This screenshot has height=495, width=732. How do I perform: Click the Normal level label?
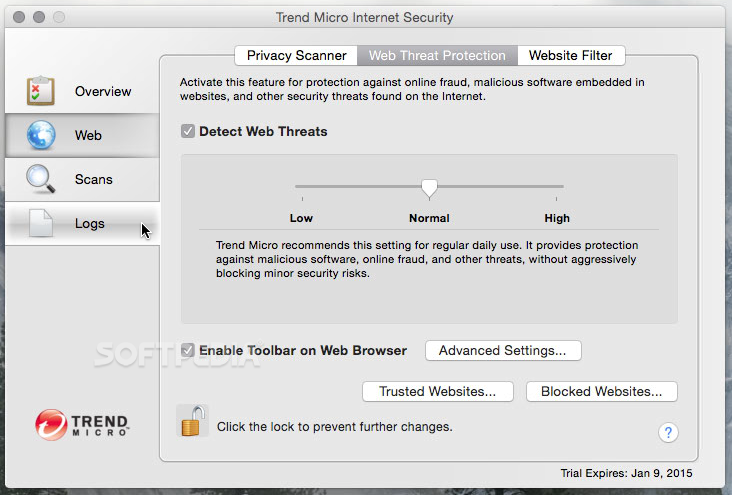[429, 218]
